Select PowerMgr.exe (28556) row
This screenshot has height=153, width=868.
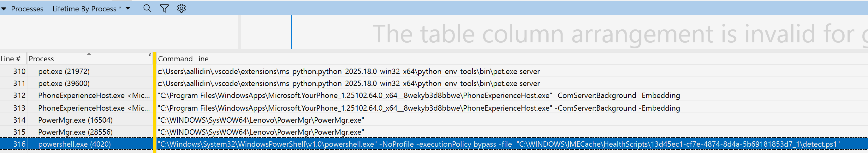point(75,132)
